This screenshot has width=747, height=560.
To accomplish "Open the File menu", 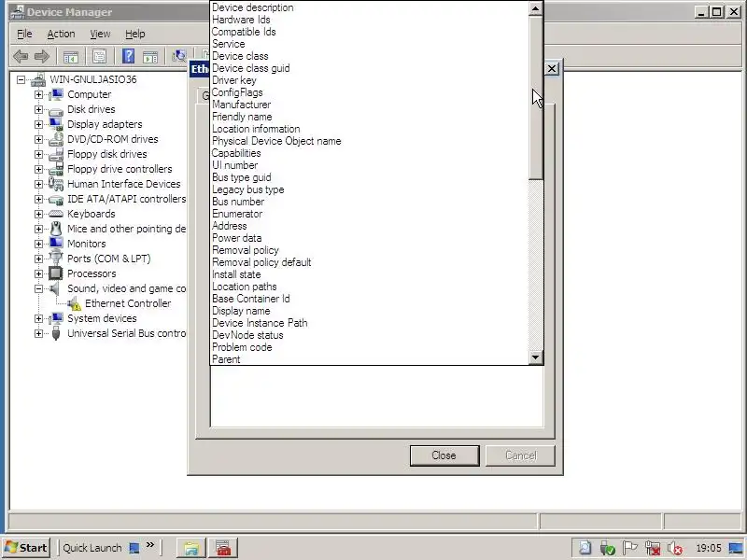I will tap(24, 34).
